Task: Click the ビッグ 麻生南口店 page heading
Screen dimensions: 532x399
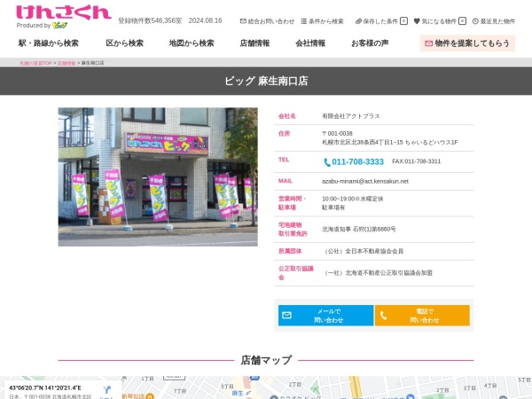Action: 266,81
